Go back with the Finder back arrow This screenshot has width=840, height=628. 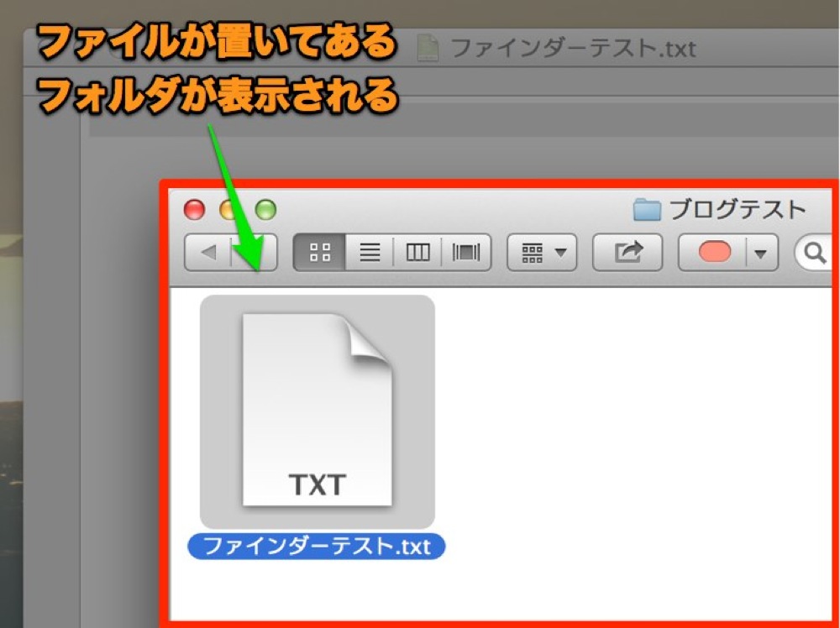click(x=207, y=252)
